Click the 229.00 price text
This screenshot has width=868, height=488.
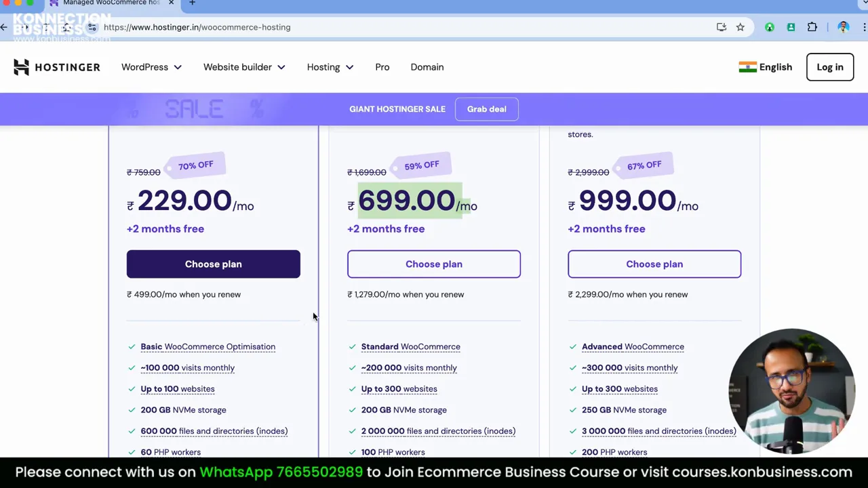(x=184, y=201)
